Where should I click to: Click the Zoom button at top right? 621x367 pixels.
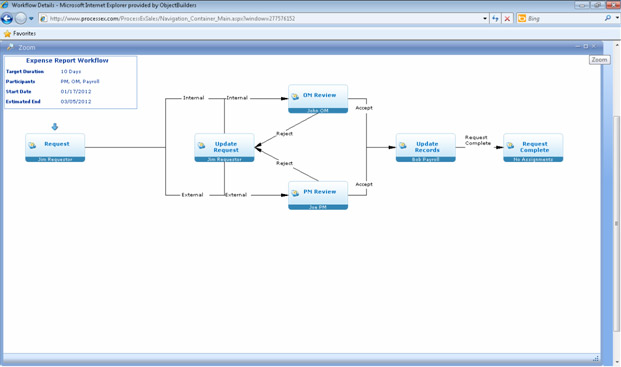599,60
